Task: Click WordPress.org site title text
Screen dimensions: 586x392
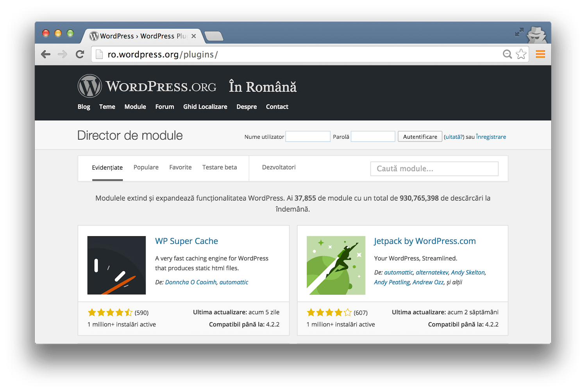Action: point(161,86)
